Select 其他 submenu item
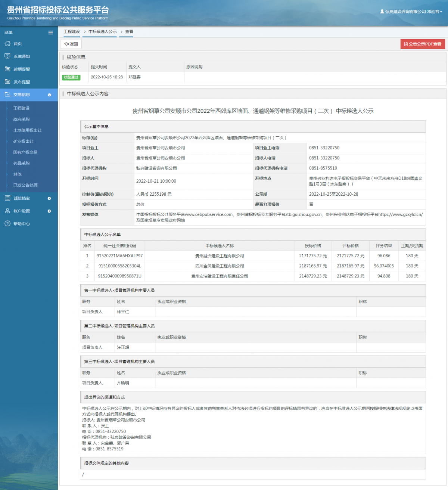 [x=17, y=174]
